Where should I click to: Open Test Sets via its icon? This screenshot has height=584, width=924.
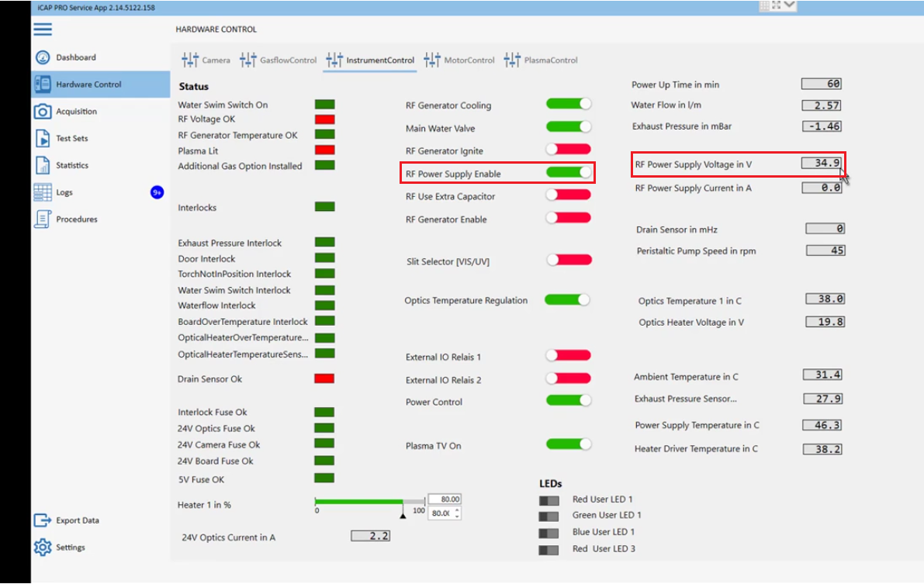tap(43, 139)
